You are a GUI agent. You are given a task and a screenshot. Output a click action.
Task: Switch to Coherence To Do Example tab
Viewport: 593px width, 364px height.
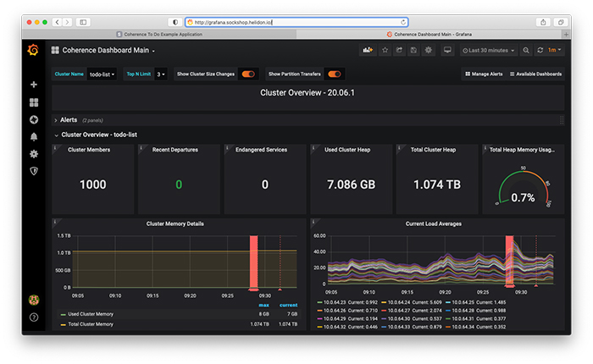click(x=159, y=35)
